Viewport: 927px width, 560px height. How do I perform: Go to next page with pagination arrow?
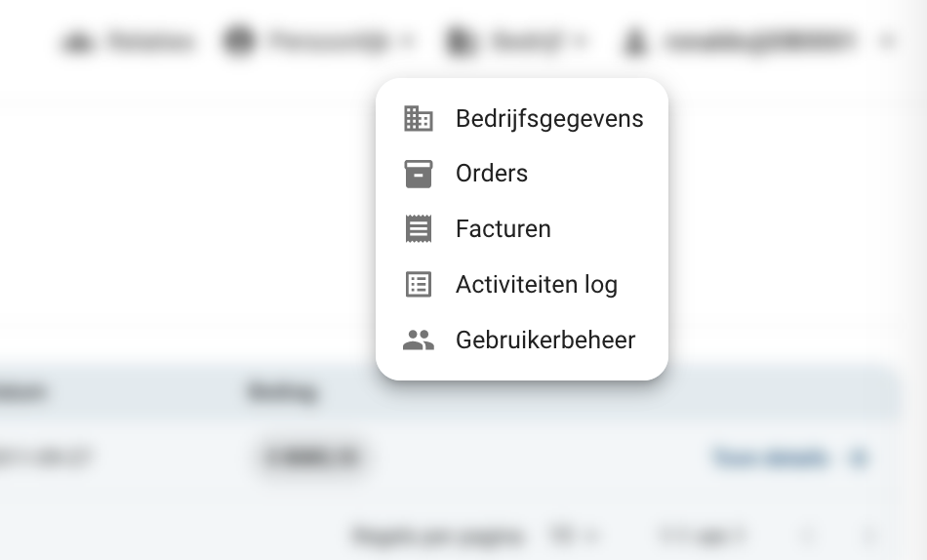[x=869, y=536]
